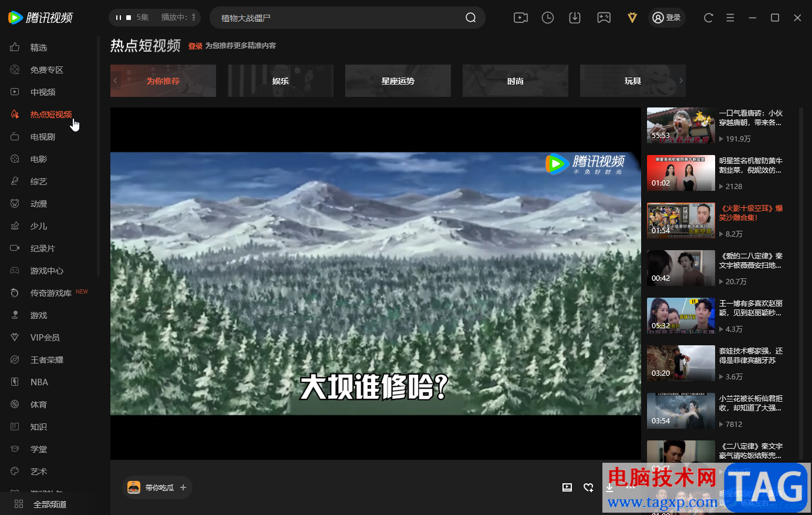This screenshot has height=515, width=812.
Task: Open 电视剧 in the sidebar
Action: pyautogui.click(x=43, y=137)
